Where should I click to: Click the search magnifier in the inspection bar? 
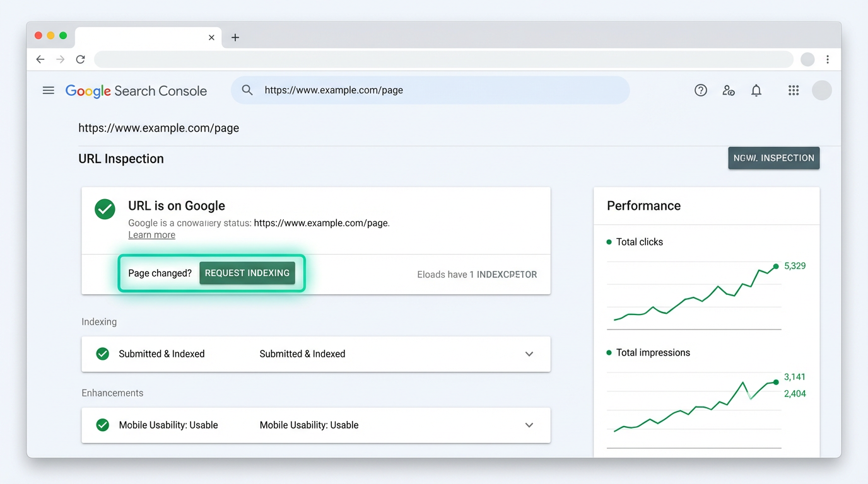pos(247,90)
